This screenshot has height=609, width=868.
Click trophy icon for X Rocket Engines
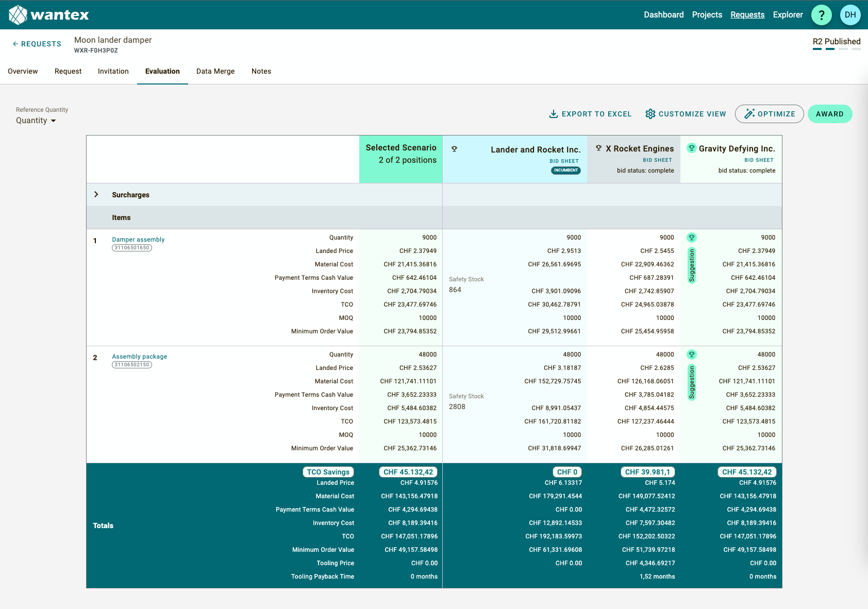[x=599, y=148]
